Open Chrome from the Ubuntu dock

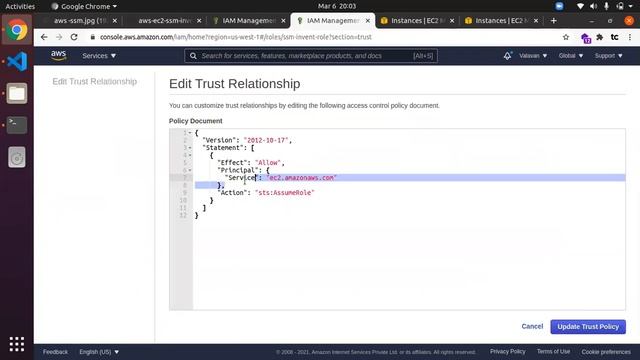click(x=17, y=30)
